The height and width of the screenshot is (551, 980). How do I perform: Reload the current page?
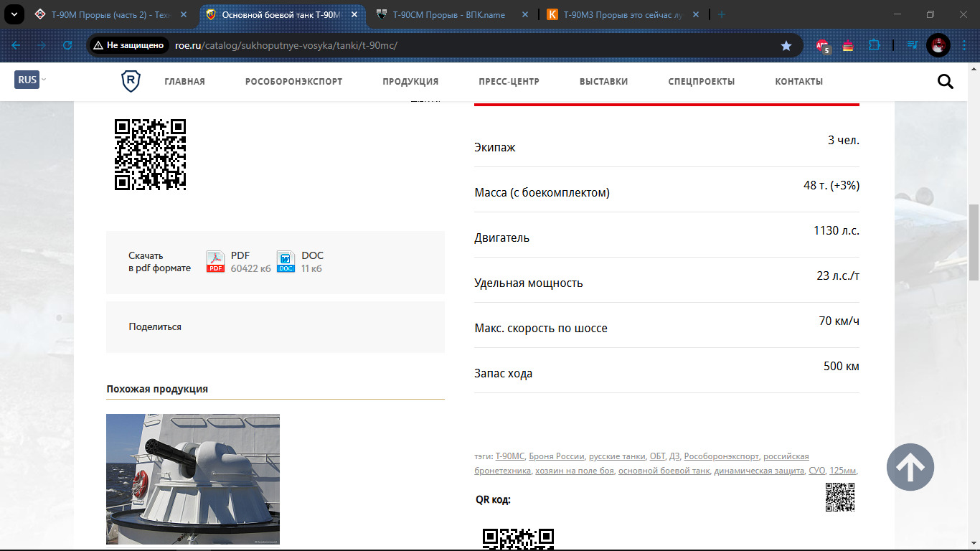[x=67, y=45]
